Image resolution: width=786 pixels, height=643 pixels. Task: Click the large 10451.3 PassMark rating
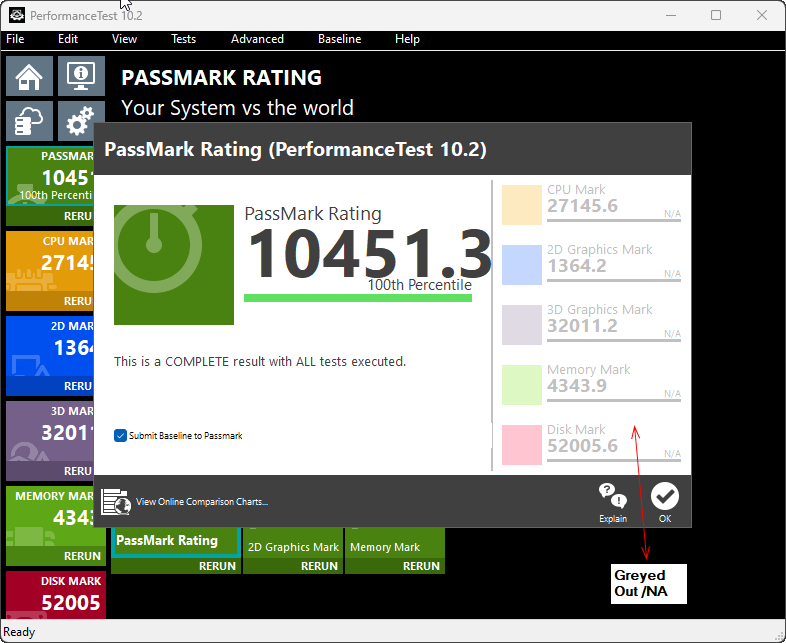[x=369, y=253]
